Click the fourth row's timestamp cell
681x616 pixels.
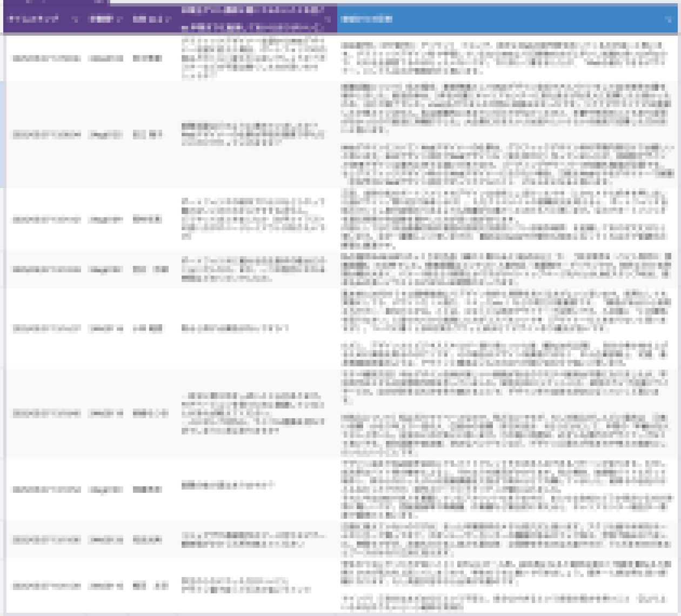click(46, 269)
